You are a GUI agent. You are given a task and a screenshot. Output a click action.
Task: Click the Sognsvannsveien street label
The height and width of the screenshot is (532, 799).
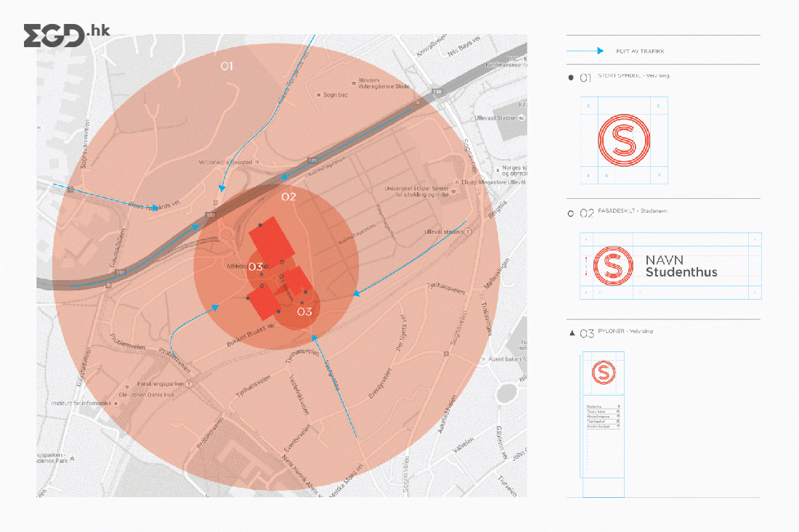coord(85,144)
